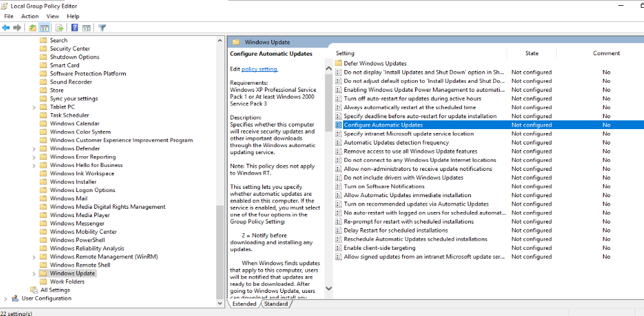Click description pane scroll down arrow
644x316 pixels.
pyautogui.click(x=328, y=289)
